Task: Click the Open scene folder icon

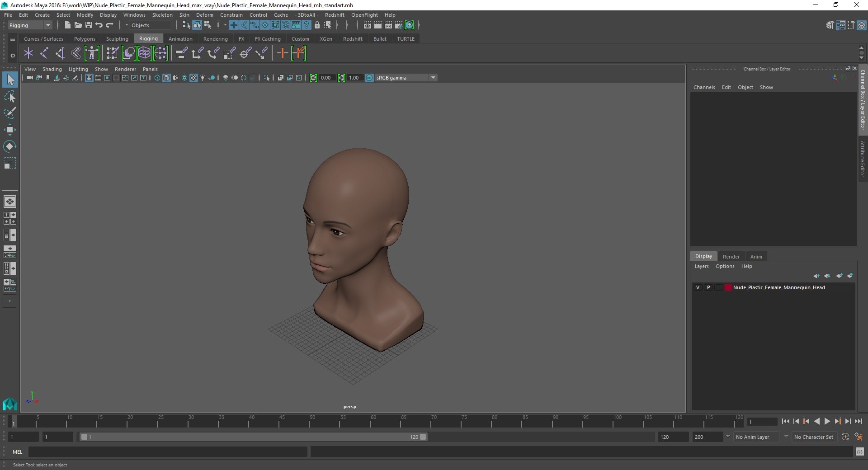Action: [78, 25]
